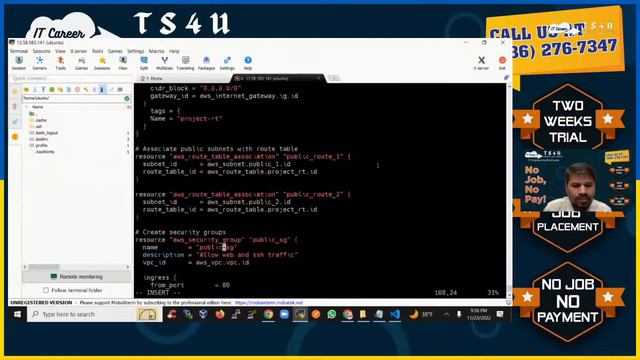Click the SFTP horizontal scrollbar thumb

(x=44, y=267)
